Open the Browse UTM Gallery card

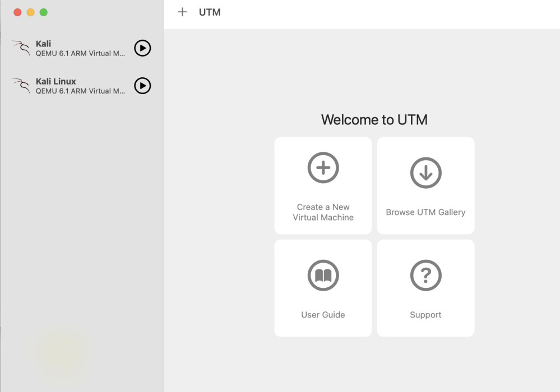tap(425, 185)
